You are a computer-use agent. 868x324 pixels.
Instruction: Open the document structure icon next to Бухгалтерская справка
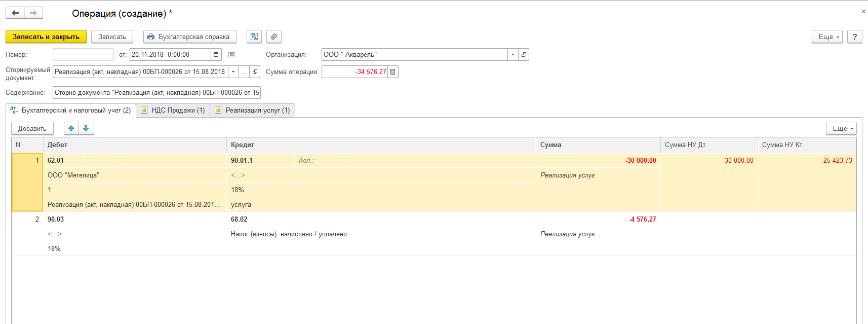pyautogui.click(x=254, y=37)
